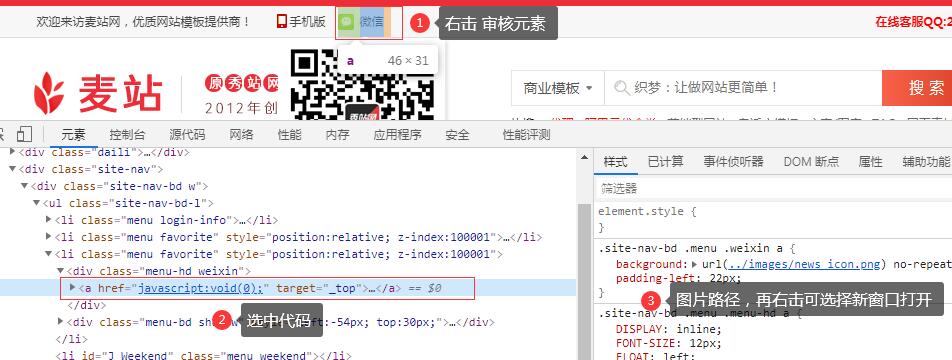Screen dimensions: 952x360
Task: Switch to the 控制台 tab
Action: pyautogui.click(x=127, y=135)
